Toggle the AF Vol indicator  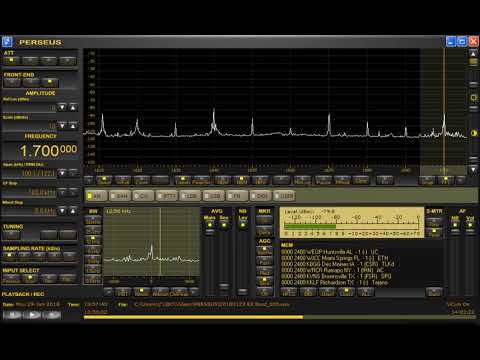pos(470,225)
